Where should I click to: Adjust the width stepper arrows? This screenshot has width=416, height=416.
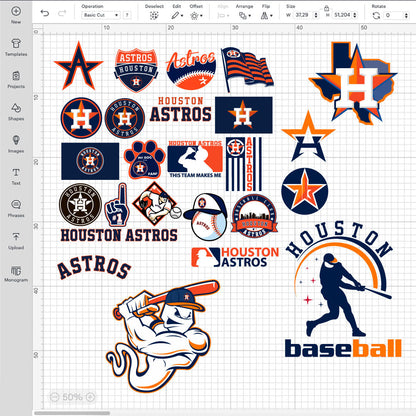(316, 15)
